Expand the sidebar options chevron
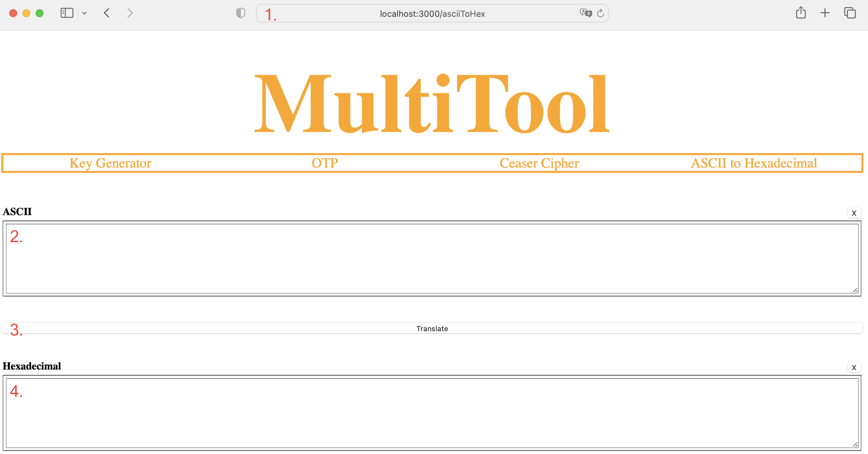868x454 pixels. click(85, 13)
